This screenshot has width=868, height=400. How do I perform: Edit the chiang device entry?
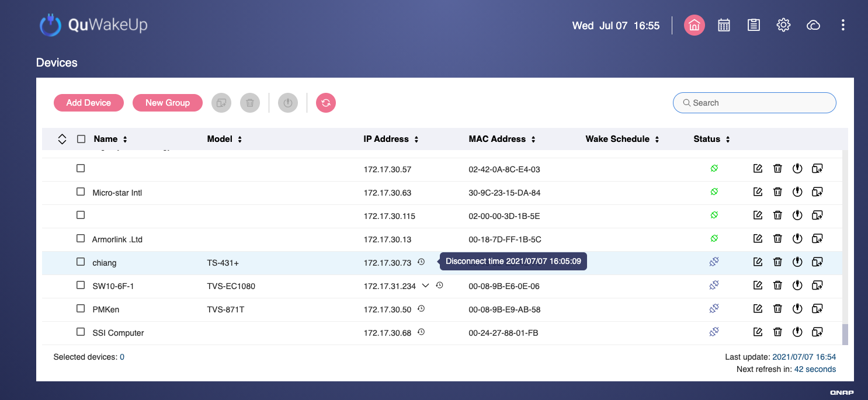coord(758,262)
